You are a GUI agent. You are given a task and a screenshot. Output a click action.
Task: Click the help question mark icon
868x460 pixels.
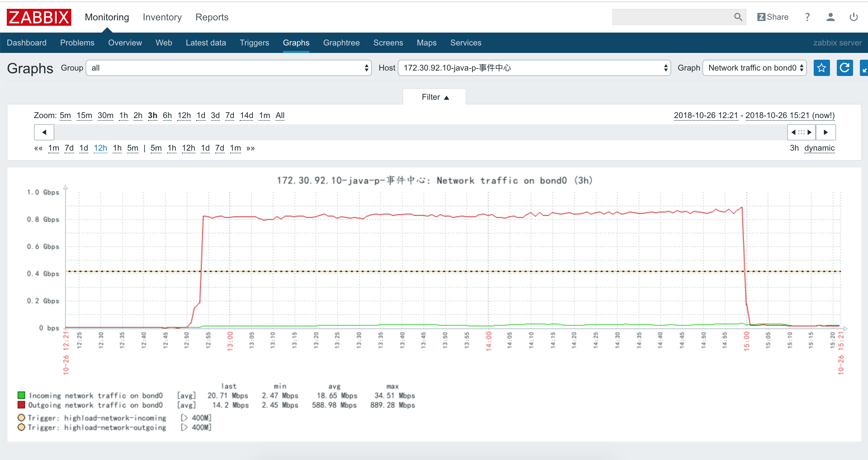(x=807, y=17)
